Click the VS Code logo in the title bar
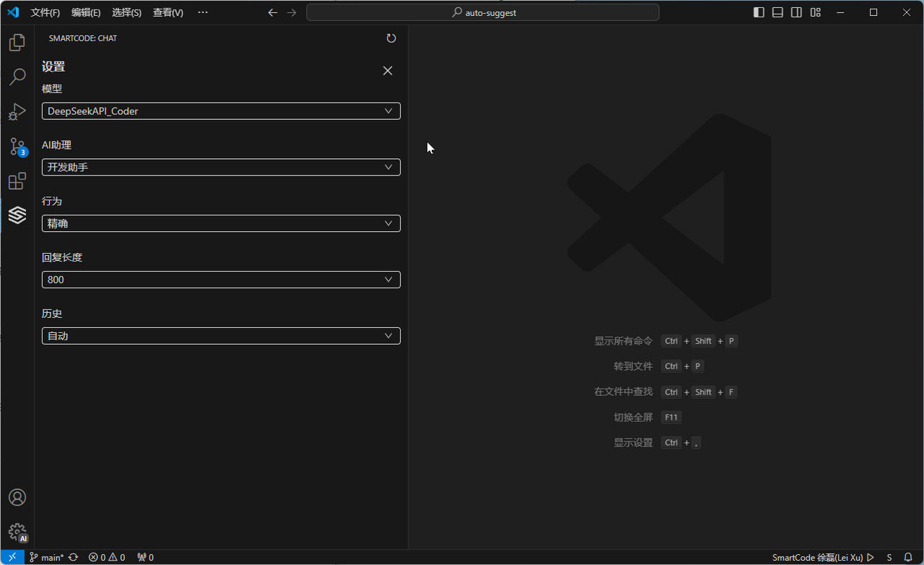The image size is (924, 565). point(13,12)
